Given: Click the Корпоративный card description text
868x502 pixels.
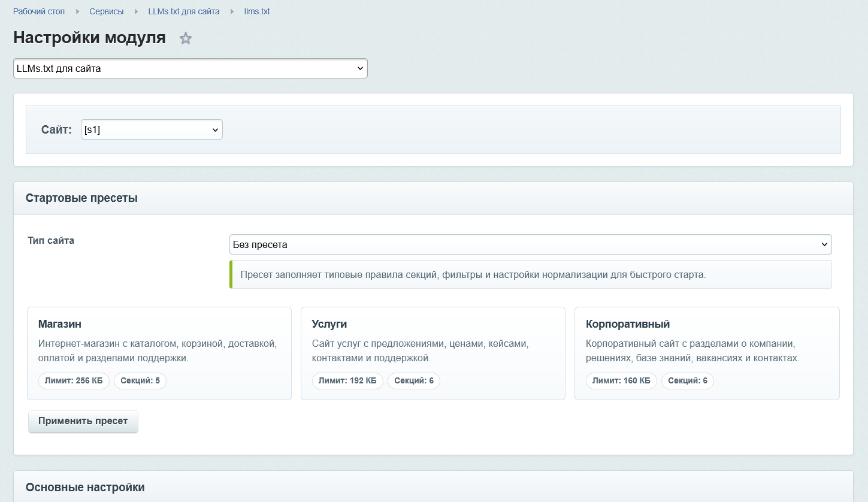Looking at the screenshot, I should point(693,351).
